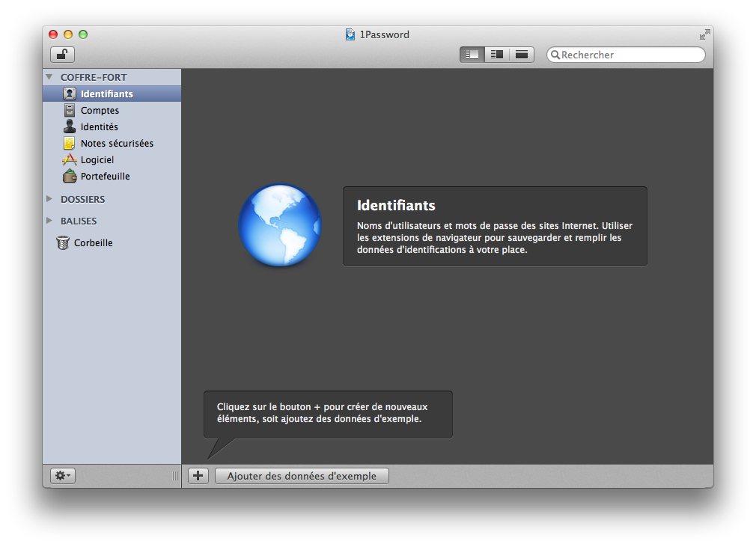Image resolution: width=756 pixels, height=547 pixels.
Task: Open the gear actions menu
Action: 63,476
